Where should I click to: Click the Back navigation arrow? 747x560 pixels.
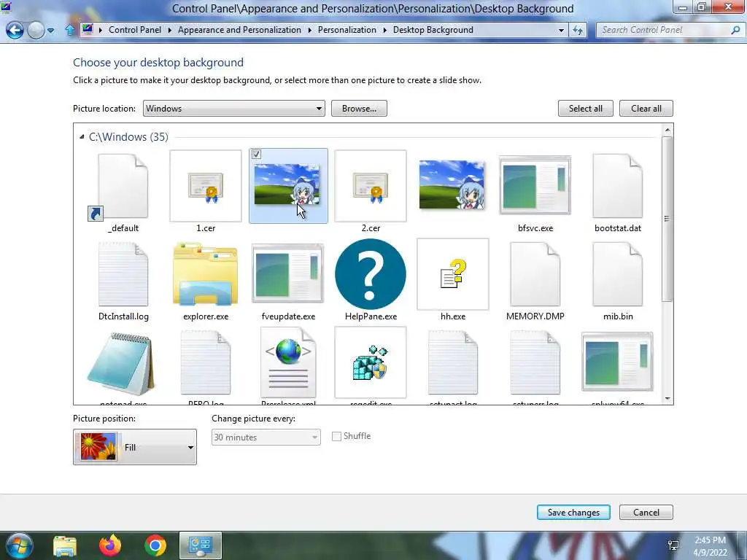pyautogui.click(x=15, y=30)
